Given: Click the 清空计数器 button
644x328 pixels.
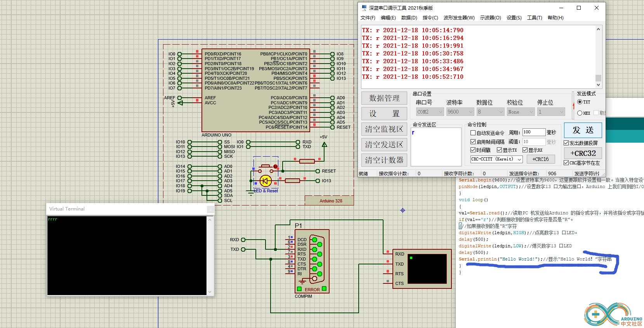Looking at the screenshot, I should (384, 160).
